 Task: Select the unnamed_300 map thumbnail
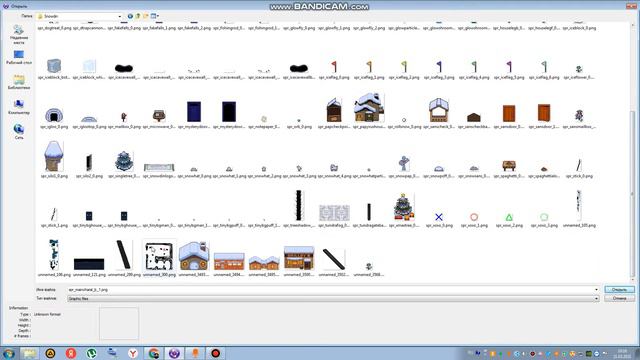(x=159, y=256)
